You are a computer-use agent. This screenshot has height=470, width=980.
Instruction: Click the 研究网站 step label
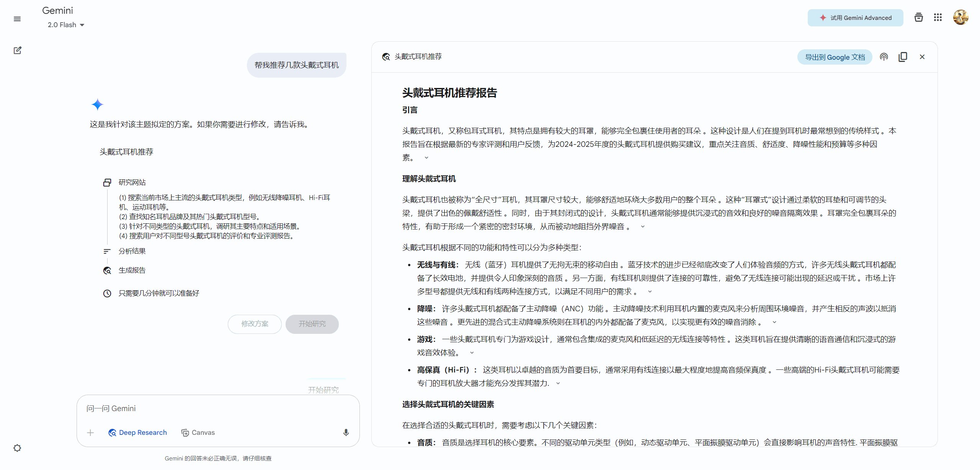coord(132,182)
